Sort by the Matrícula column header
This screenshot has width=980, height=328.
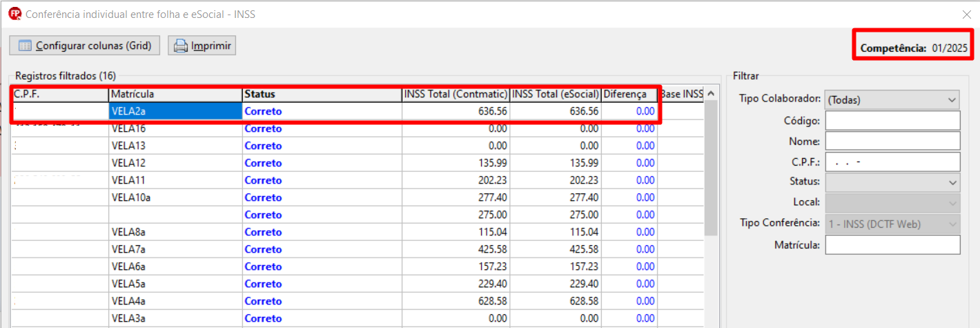[175, 94]
